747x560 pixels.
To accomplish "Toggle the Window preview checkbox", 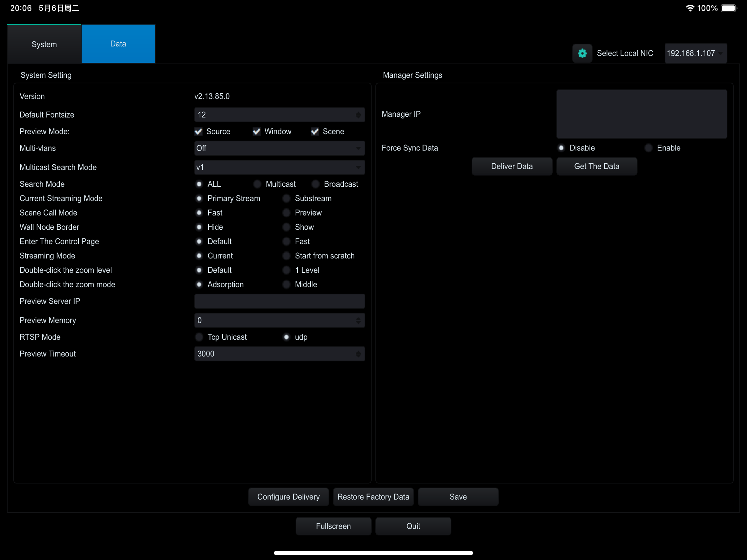I will (x=257, y=132).
